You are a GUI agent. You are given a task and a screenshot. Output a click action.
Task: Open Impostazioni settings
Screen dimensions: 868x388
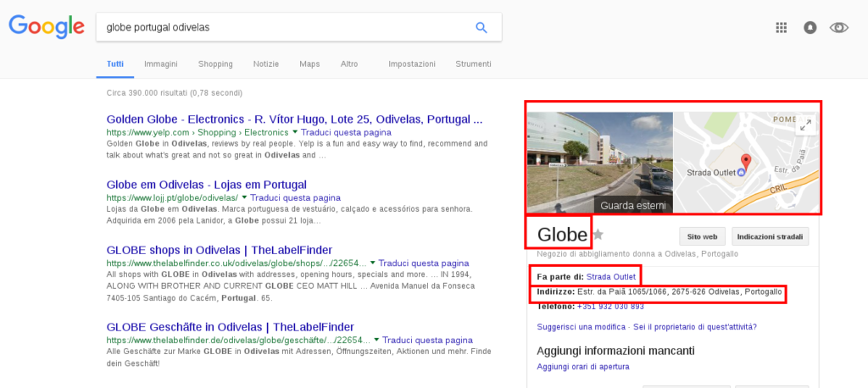412,64
